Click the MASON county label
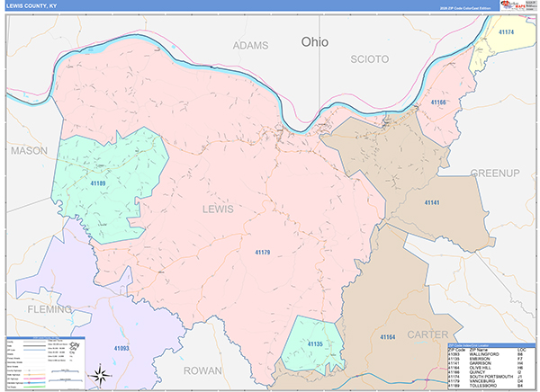 click(x=30, y=150)
